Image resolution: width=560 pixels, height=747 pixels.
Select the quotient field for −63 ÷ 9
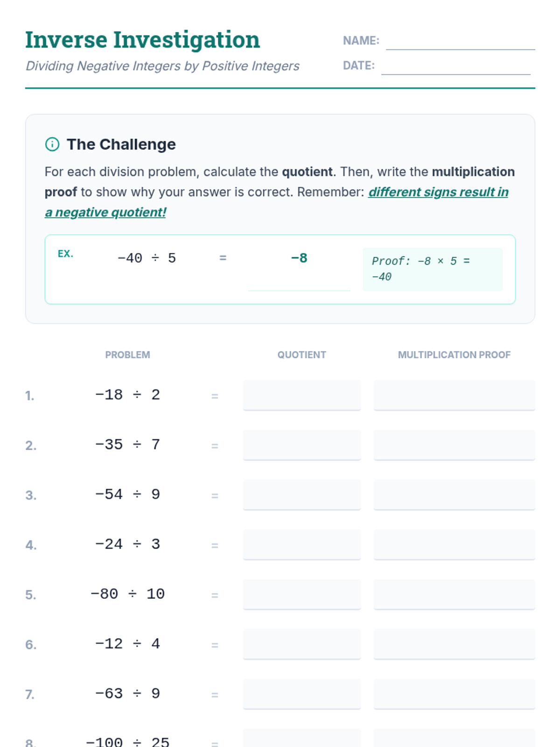coord(302,694)
